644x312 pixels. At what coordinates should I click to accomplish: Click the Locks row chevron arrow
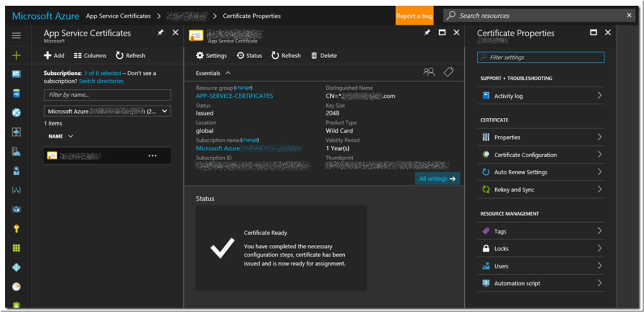(x=599, y=248)
